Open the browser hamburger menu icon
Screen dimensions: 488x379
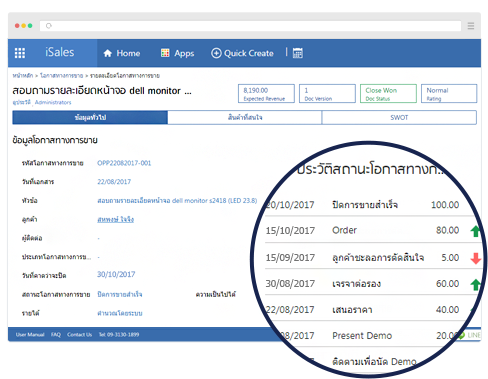pos(471,26)
